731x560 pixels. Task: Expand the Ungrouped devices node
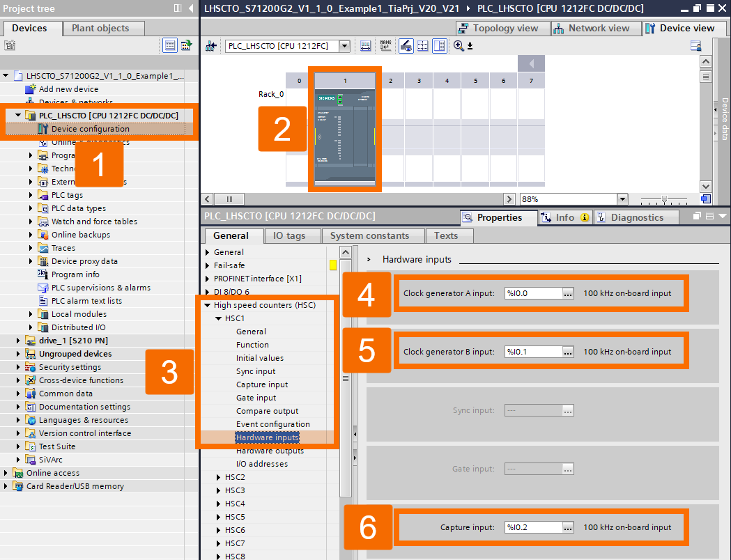18,354
